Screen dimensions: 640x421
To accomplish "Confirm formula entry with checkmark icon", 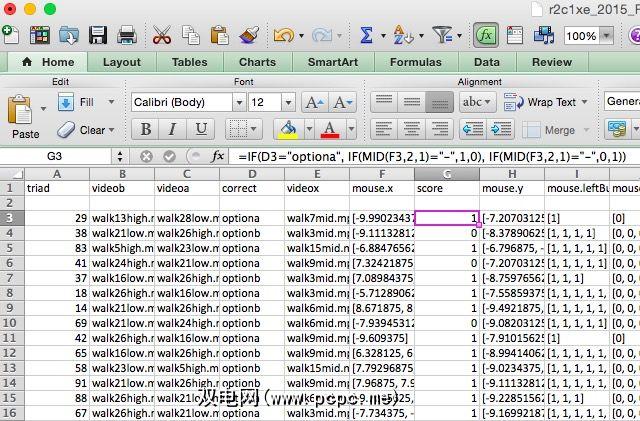I will coord(169,156).
